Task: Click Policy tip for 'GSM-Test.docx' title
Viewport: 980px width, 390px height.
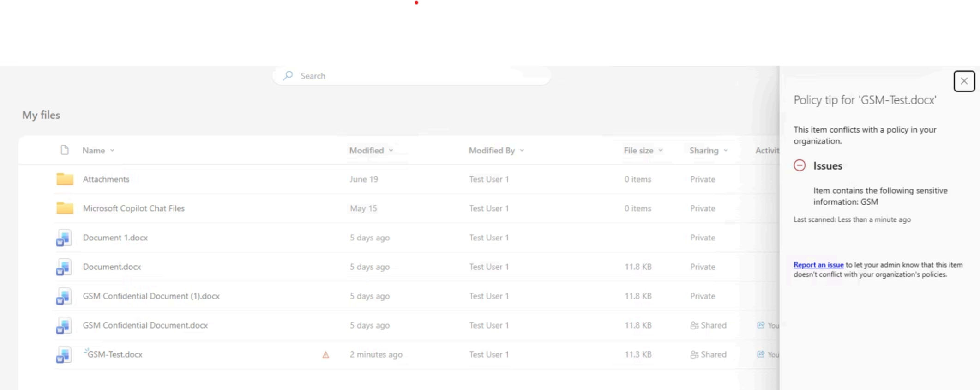Action: pos(865,100)
